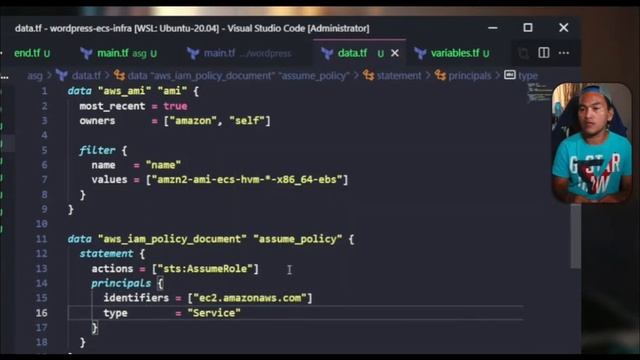Screen dimensions: 640x360
Task: Open the editor More Actions menu
Action: coord(564,53)
